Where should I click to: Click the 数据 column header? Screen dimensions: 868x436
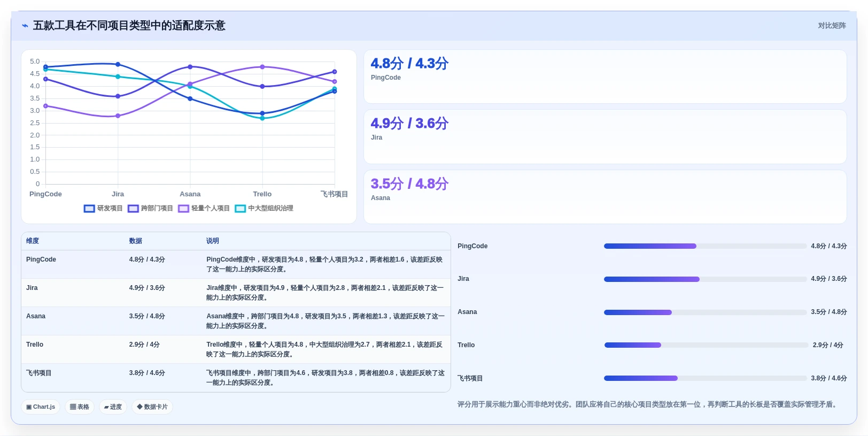coord(135,241)
